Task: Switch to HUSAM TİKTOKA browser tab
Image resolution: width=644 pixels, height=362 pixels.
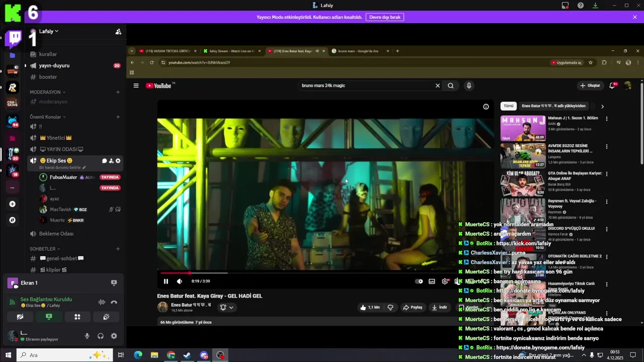Action: point(169,51)
